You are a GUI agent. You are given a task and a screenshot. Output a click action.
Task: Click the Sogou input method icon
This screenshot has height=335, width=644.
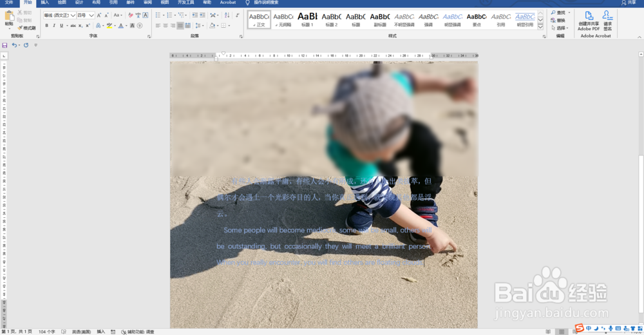tap(579, 328)
